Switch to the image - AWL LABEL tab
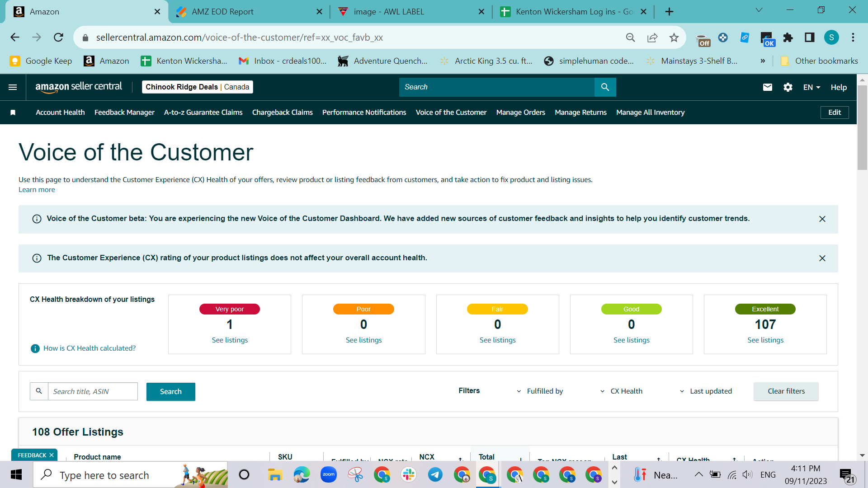868x488 pixels. tap(410, 12)
